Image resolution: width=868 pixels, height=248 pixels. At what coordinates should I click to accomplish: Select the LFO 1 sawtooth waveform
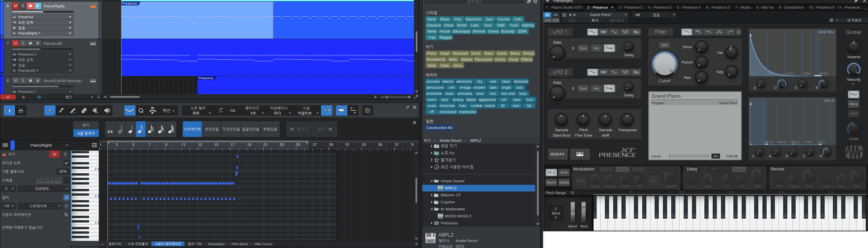[x=603, y=32]
